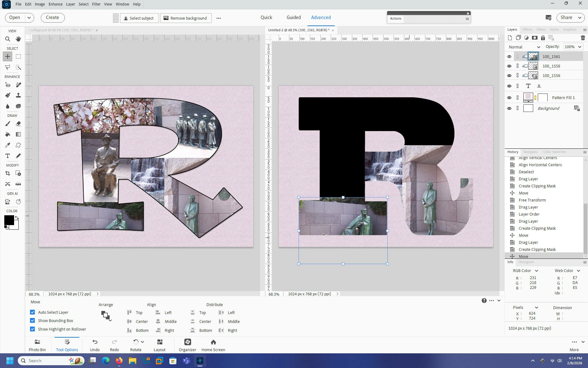Image resolution: width=588 pixels, height=368 pixels.
Task: Select the Rectangular Marquee tool
Action: (x=18, y=56)
